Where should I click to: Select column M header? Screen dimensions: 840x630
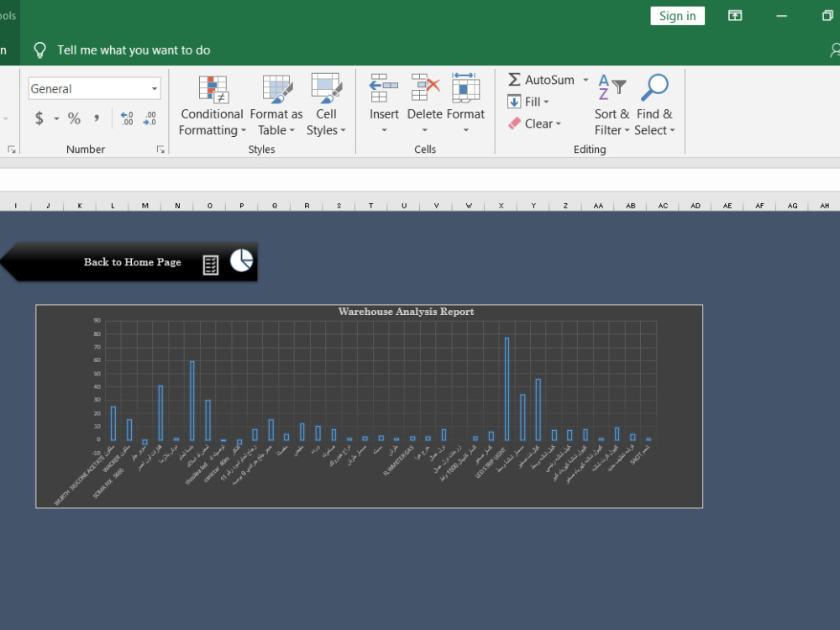point(145,206)
